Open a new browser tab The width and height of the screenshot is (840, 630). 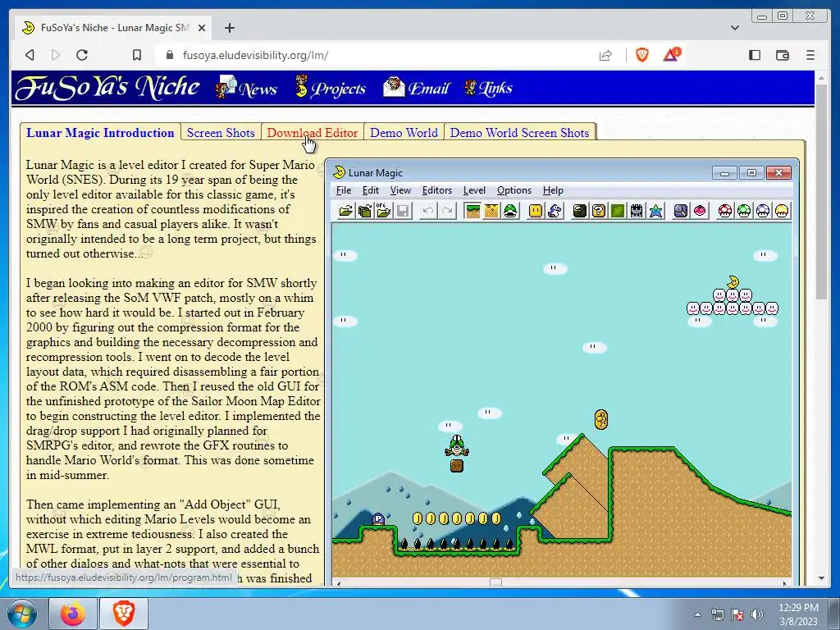[230, 28]
